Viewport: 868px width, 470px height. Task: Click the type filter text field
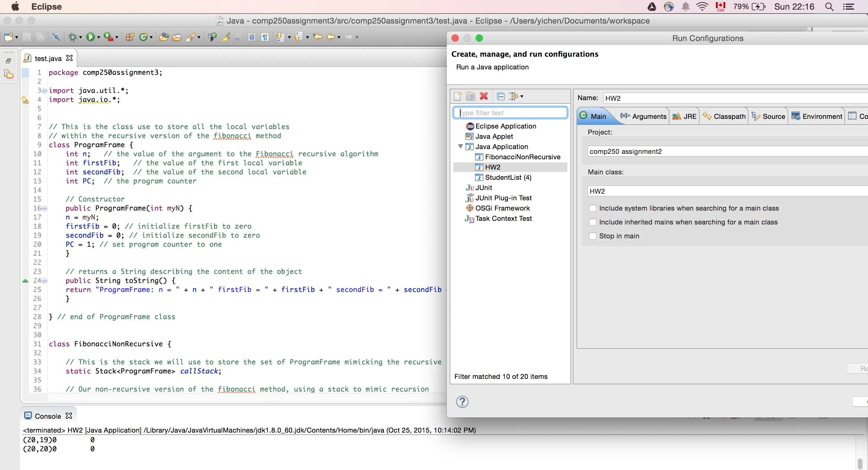click(510, 113)
